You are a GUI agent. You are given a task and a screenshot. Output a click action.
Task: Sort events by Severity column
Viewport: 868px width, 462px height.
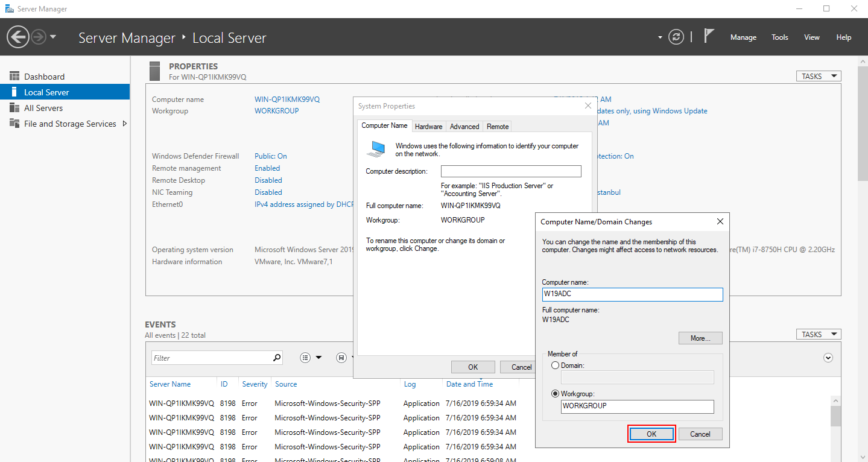[255, 384]
